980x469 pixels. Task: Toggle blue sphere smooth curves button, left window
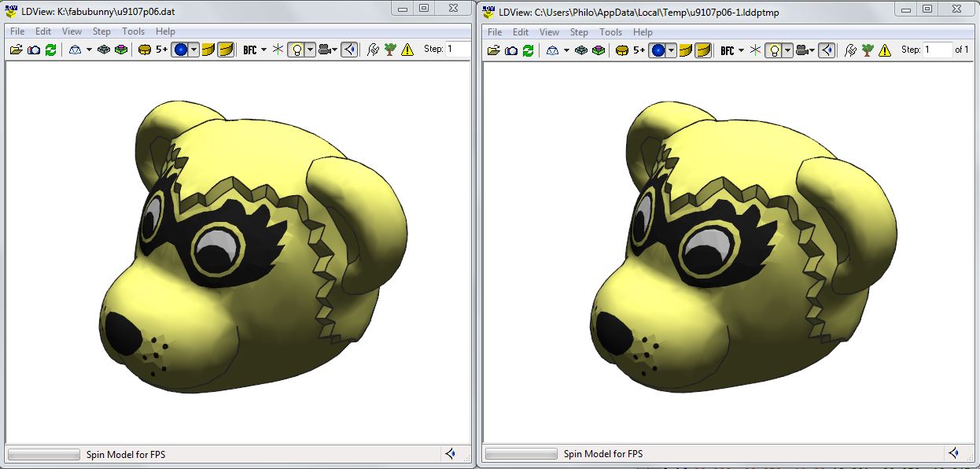tap(180, 50)
